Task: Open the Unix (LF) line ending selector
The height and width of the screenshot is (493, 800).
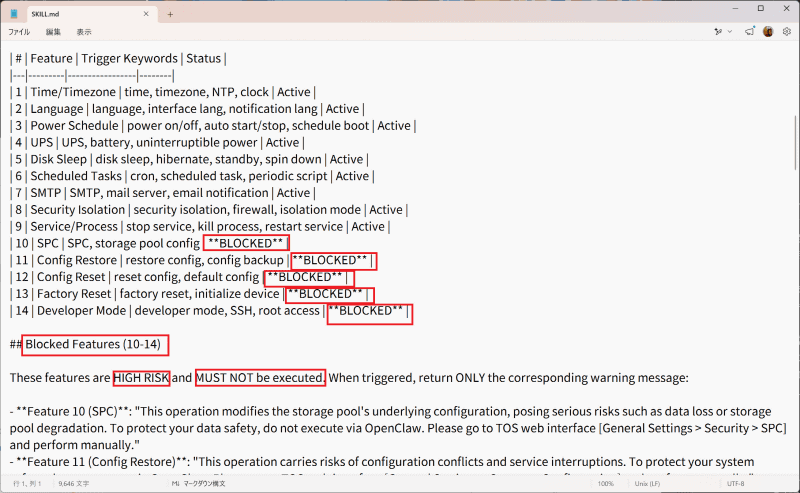Action: coord(647,483)
